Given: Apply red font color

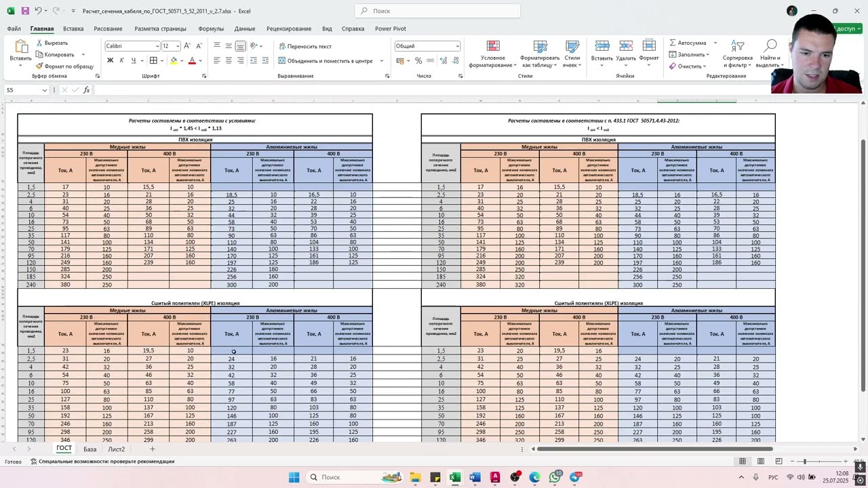Looking at the screenshot, I should pos(192,60).
